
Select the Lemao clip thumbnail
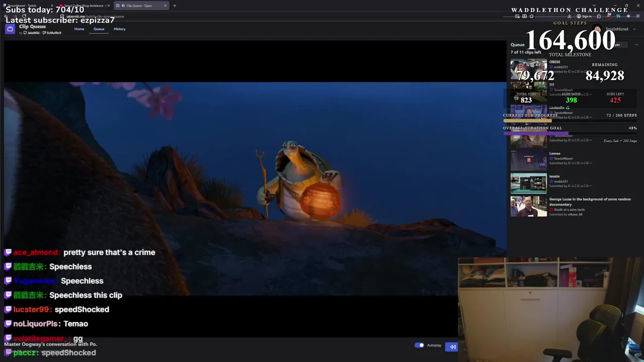point(528,161)
